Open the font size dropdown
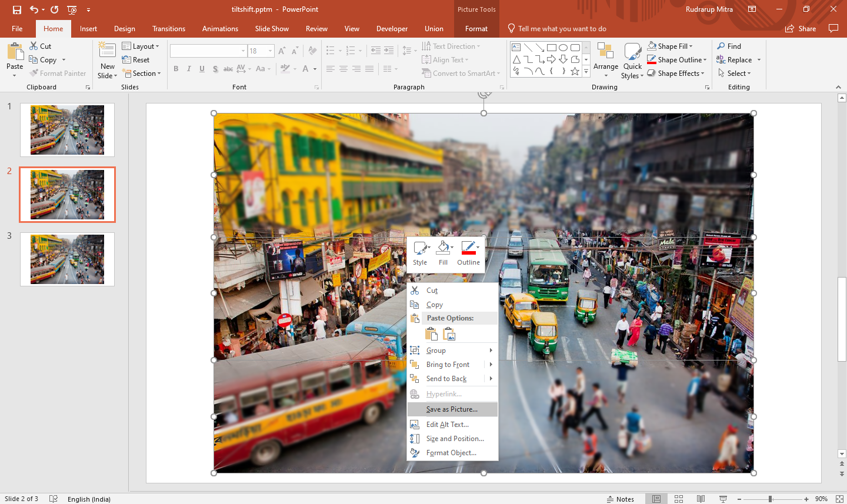Viewport: 847px width, 504px height. (271, 51)
